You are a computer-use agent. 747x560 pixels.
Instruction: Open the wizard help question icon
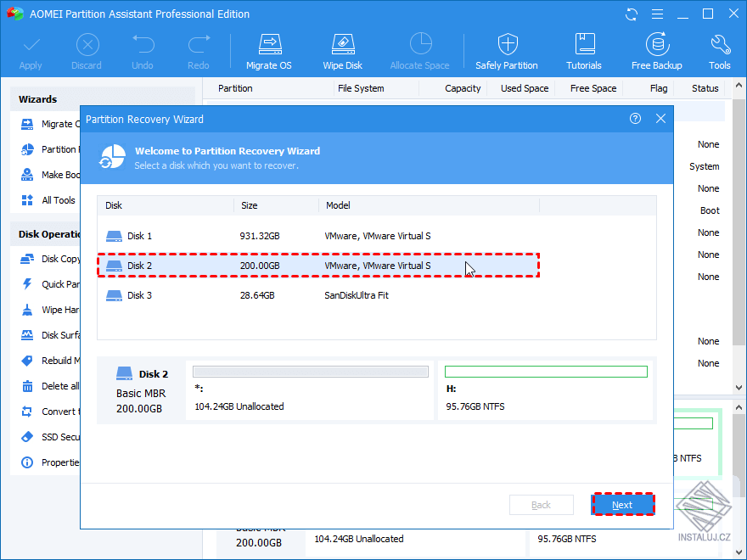point(635,120)
